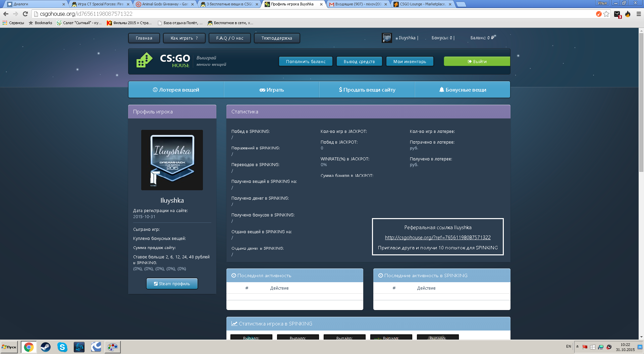Screen dimensions: 644x354
Task: Open Skype from the taskbar
Action: [62, 347]
